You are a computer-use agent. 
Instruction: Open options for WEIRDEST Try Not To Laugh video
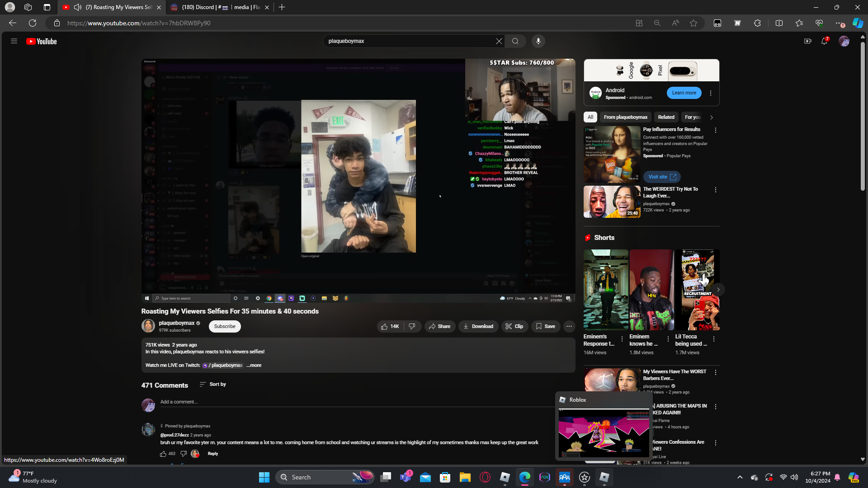coord(716,190)
